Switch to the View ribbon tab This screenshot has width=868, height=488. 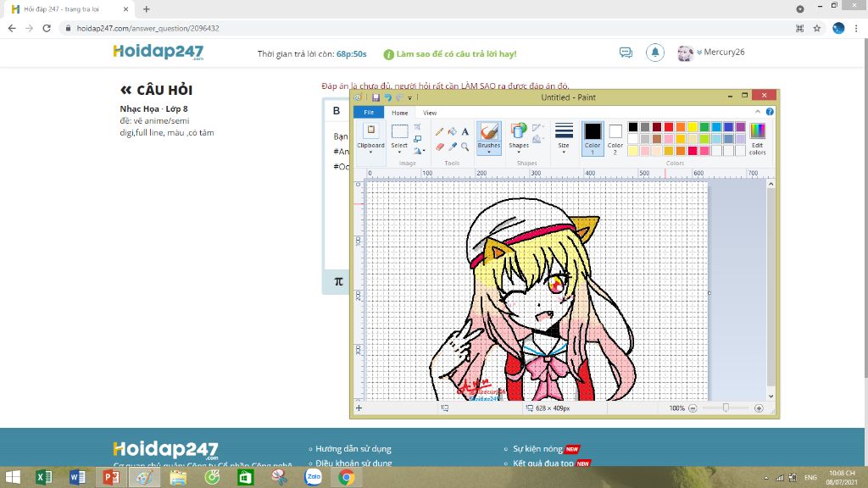tap(430, 113)
